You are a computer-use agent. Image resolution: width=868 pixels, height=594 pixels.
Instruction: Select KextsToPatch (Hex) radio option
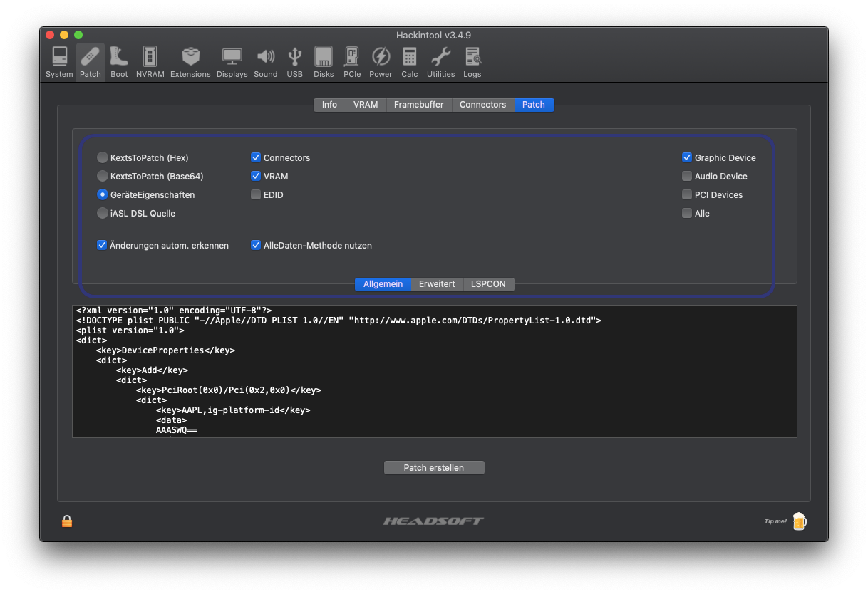[103, 157]
